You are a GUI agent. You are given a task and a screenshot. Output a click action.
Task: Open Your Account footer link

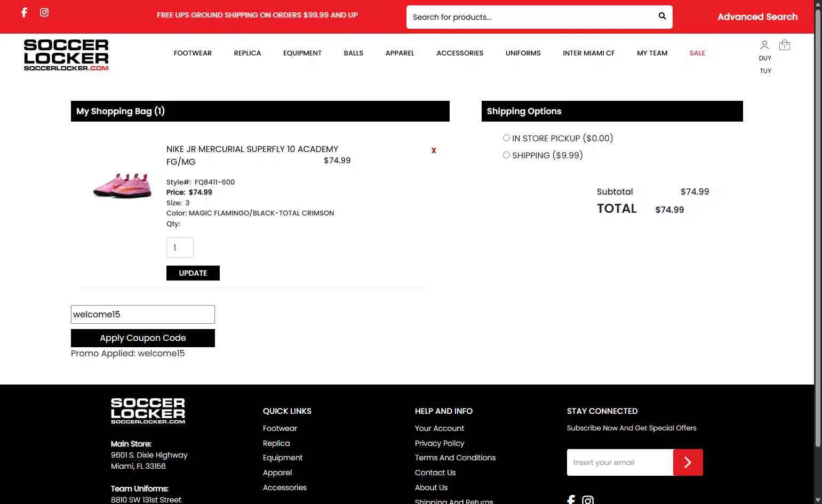[x=440, y=428]
